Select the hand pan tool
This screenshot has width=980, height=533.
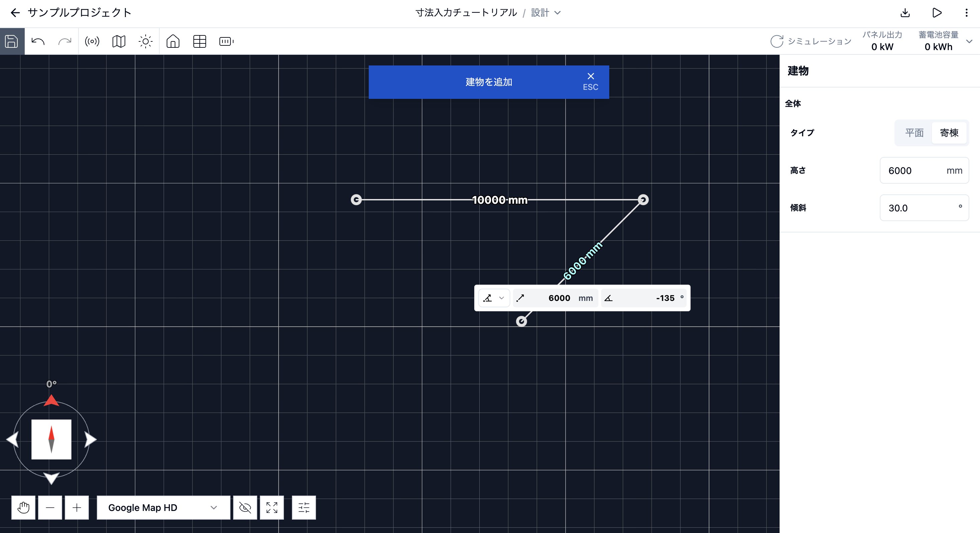click(23, 508)
